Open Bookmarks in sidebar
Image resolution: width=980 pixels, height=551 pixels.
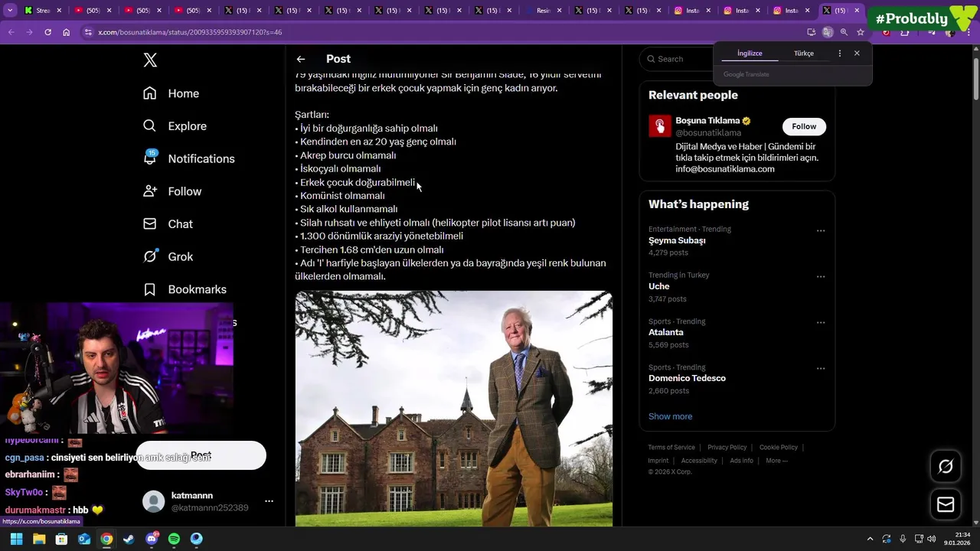tap(196, 289)
